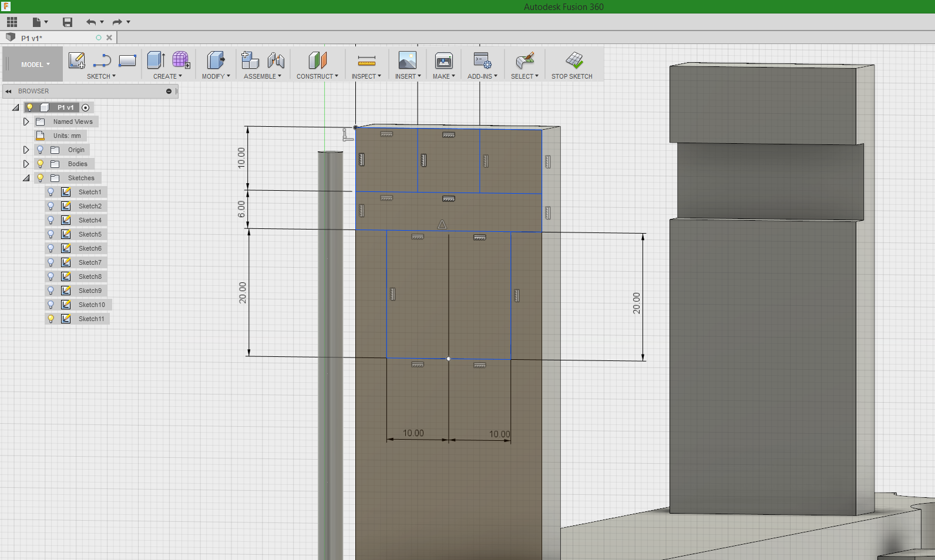Click the Joint assemble icon
The image size is (935, 560).
coord(275,60)
